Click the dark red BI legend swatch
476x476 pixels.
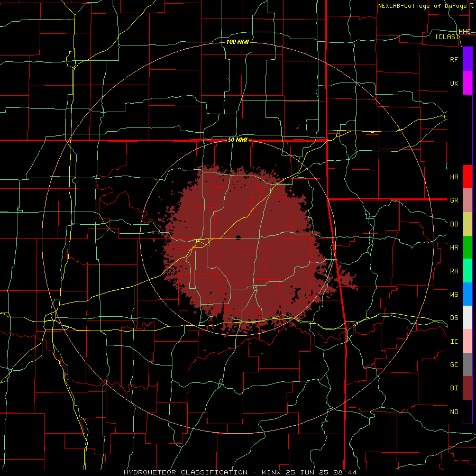point(467,388)
